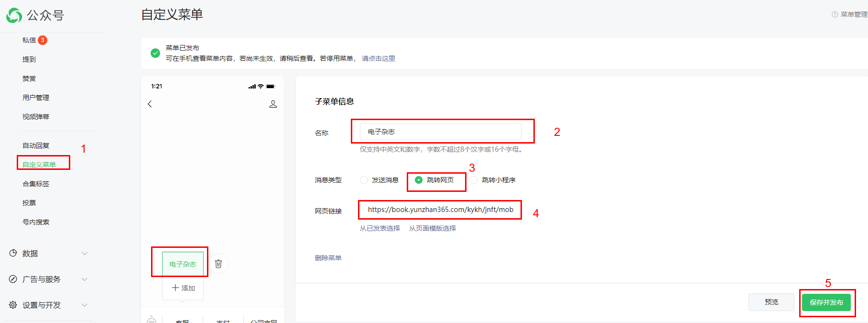Open 自定义菜单 in the sidebar
The height and width of the screenshot is (323, 868).
click(39, 164)
